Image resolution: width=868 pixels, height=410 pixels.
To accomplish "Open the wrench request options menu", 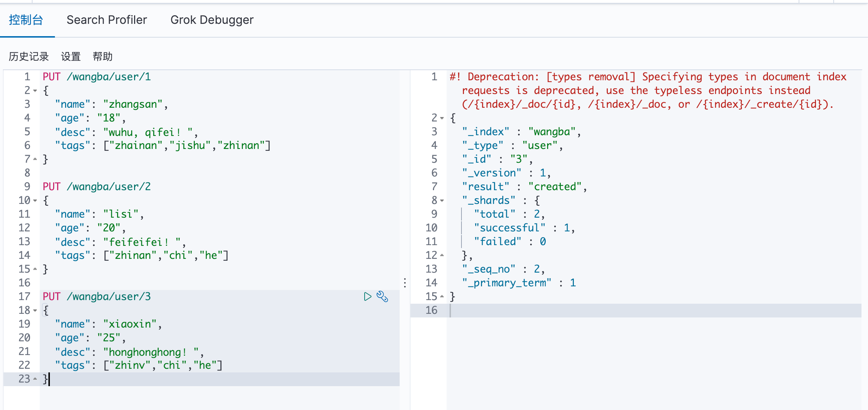I will click(x=382, y=296).
